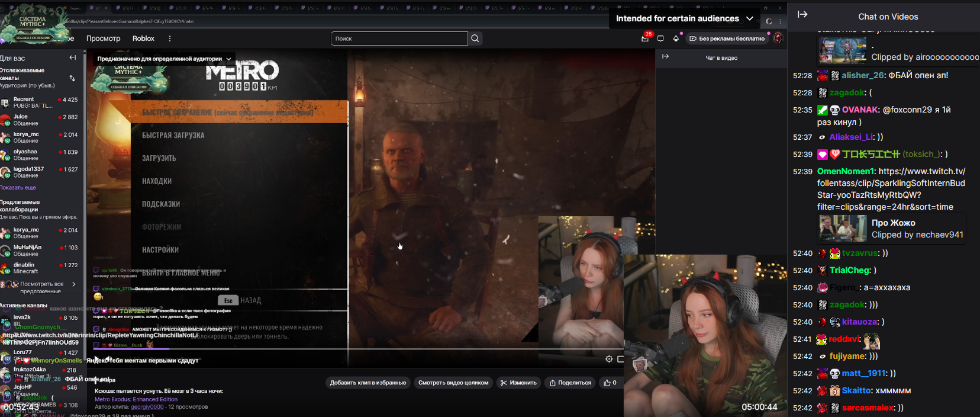Click matt__1911 username in chat
980x417 pixels.
pos(864,373)
